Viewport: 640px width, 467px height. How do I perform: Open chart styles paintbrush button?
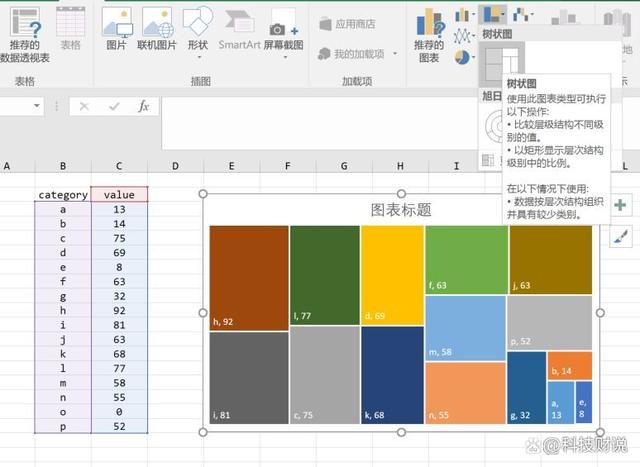coord(620,236)
